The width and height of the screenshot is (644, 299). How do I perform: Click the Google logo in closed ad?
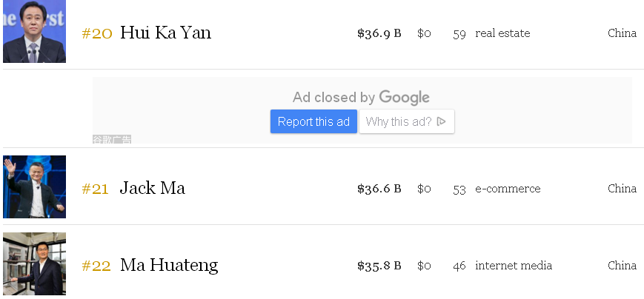point(404,97)
